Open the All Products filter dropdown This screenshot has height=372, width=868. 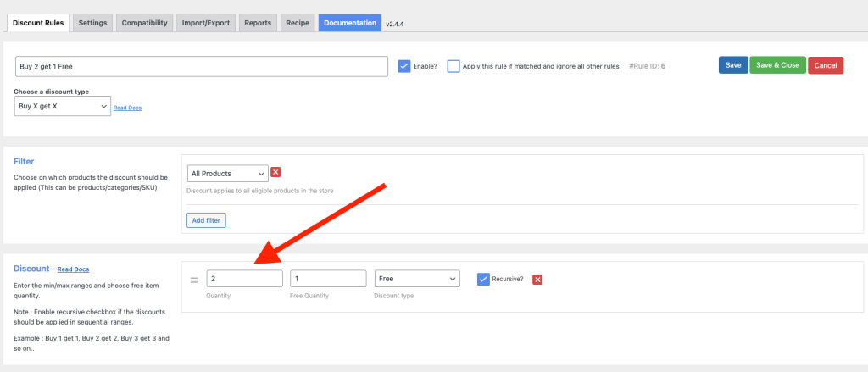click(x=227, y=173)
